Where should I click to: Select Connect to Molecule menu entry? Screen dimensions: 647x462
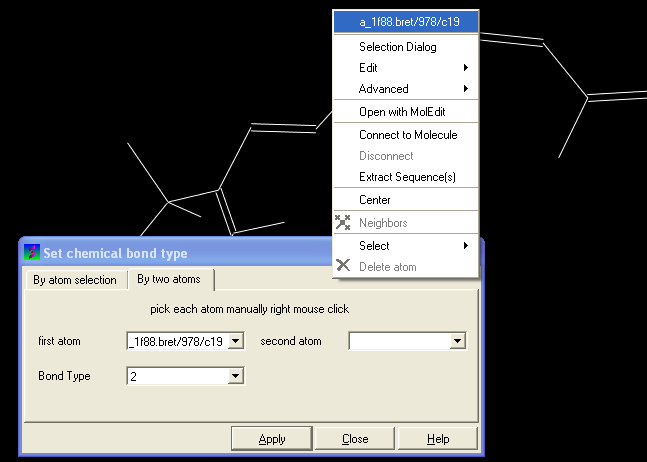pos(408,135)
